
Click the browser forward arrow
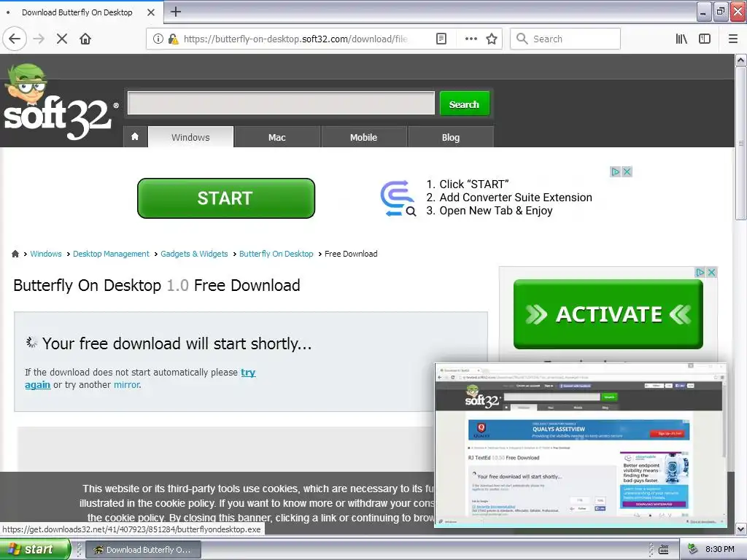click(39, 39)
